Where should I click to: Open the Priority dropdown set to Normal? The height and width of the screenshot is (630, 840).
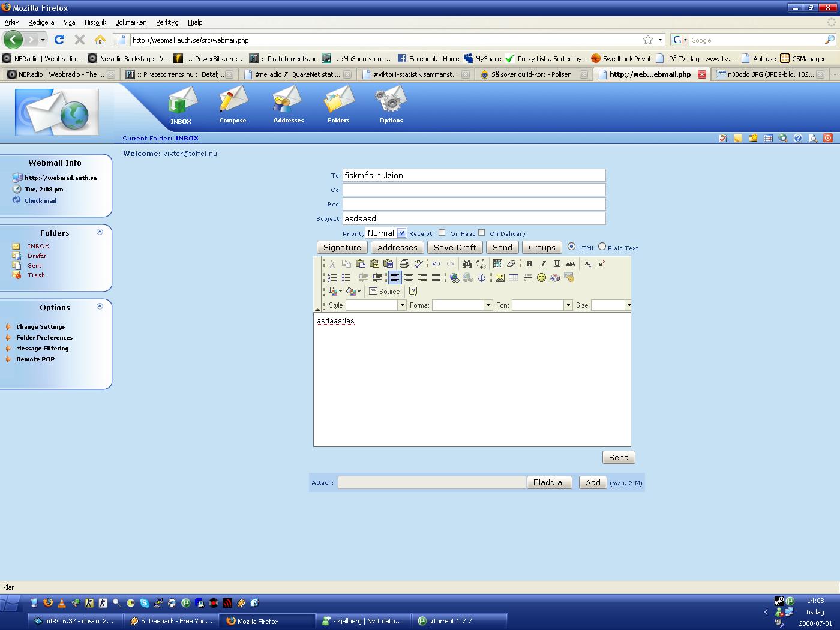click(386, 233)
